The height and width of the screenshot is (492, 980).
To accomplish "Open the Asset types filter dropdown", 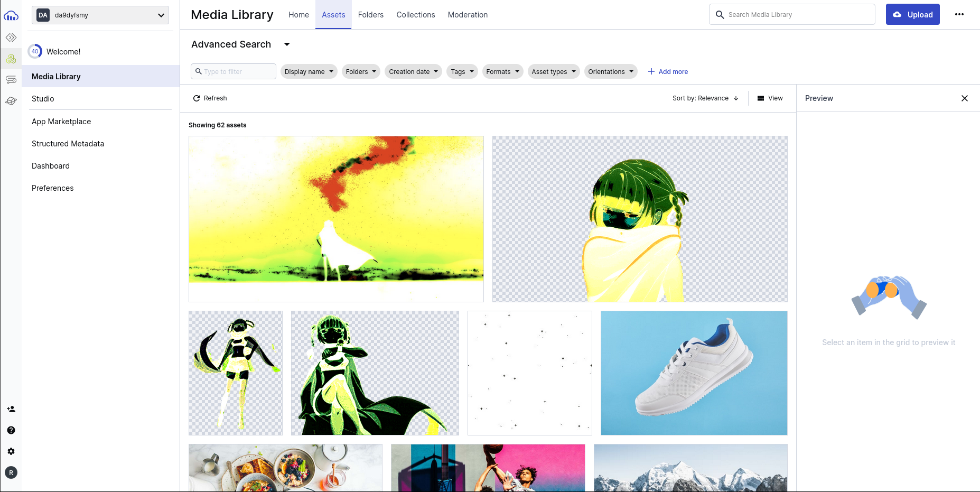I will (x=554, y=72).
